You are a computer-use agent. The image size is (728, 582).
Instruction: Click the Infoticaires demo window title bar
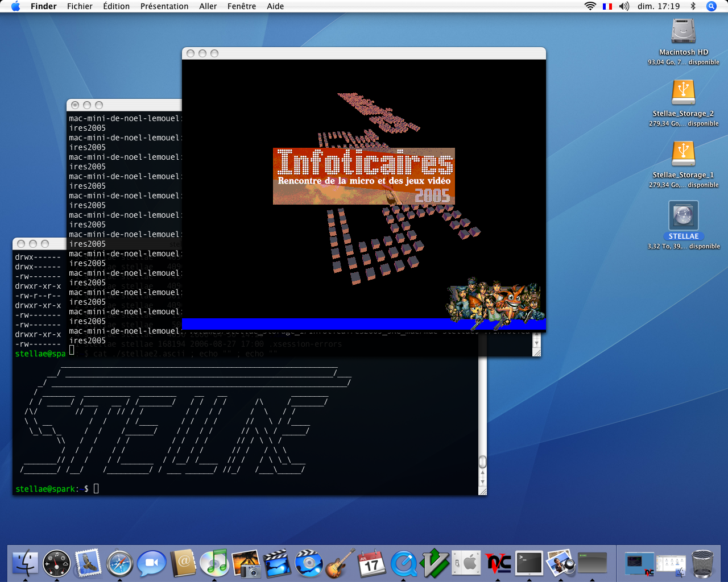pos(364,53)
